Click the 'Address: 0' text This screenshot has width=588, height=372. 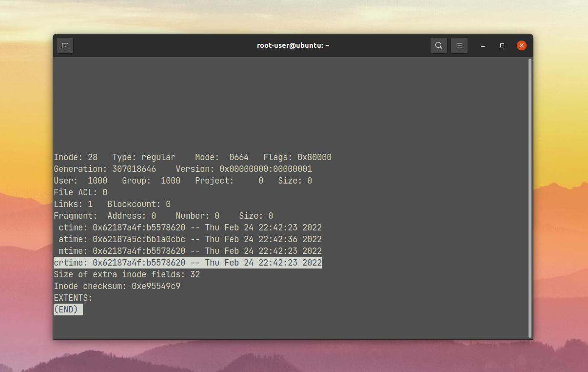coord(132,216)
